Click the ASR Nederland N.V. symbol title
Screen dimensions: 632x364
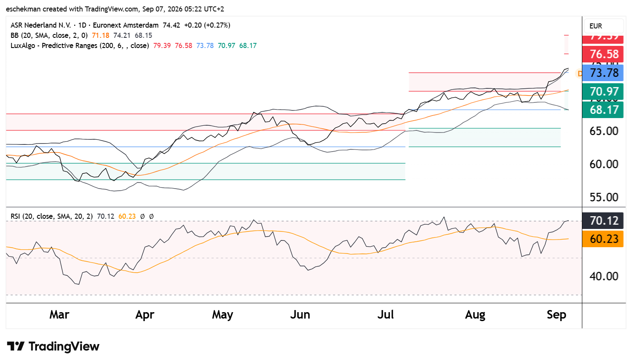pyautogui.click(x=41, y=25)
